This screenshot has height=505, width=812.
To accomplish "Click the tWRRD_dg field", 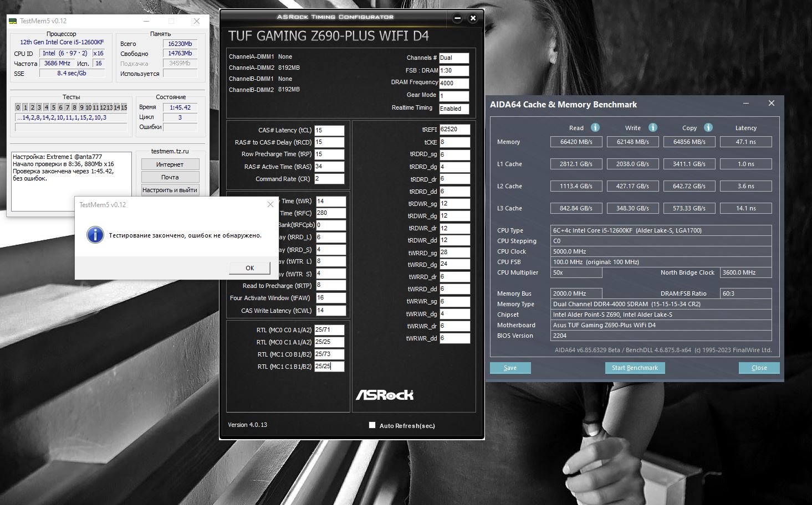I will pos(455,264).
